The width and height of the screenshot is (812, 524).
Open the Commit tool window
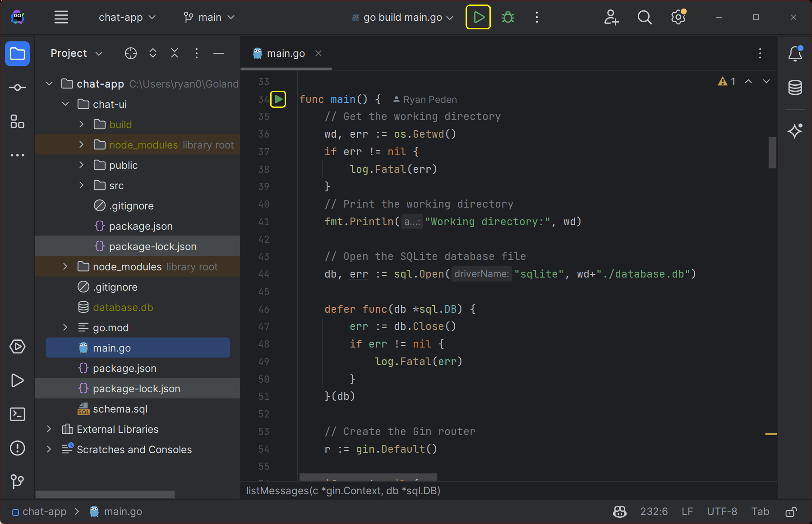17,88
